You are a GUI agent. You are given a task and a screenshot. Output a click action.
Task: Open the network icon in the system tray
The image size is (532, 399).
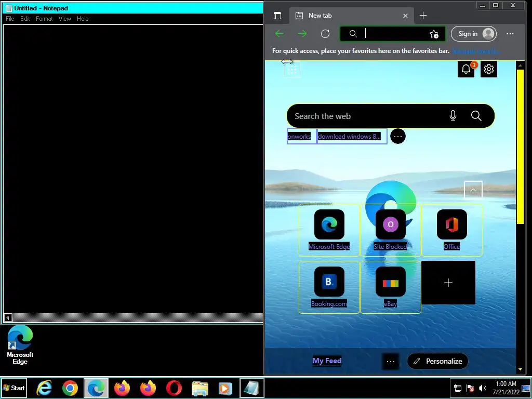pos(458,388)
